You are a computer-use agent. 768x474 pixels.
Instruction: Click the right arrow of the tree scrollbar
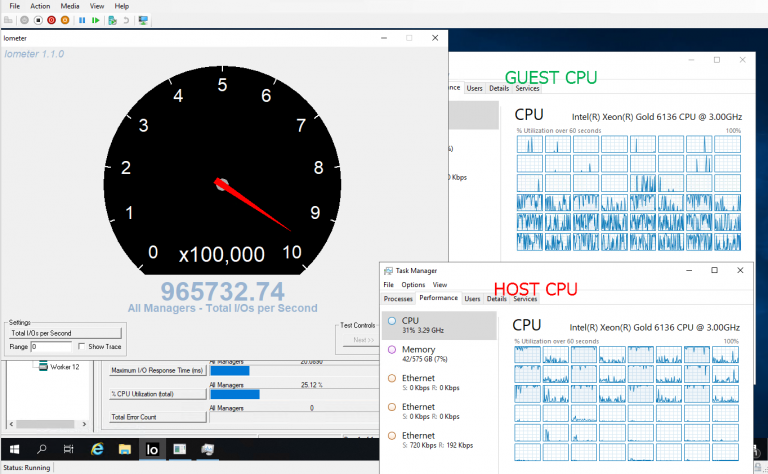click(x=84, y=424)
